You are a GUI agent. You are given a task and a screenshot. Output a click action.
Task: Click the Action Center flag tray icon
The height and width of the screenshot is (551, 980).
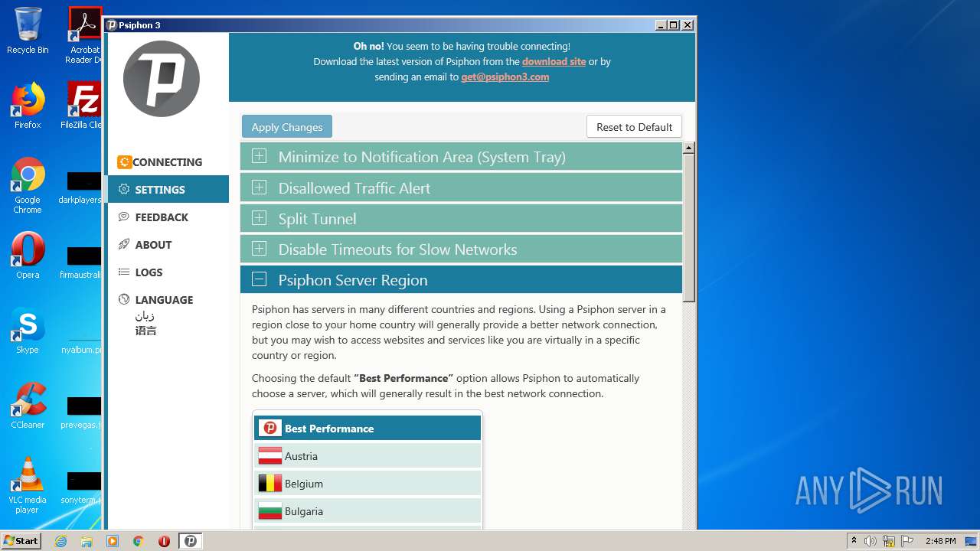tap(907, 541)
